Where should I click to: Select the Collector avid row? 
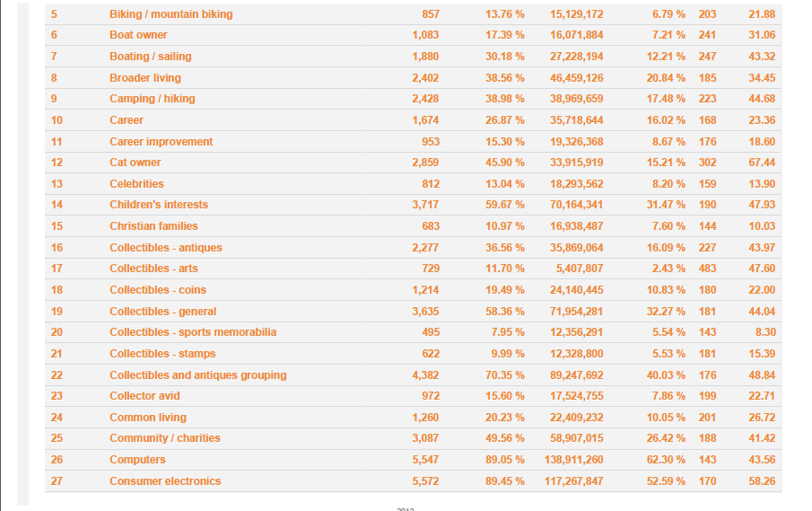tap(144, 395)
